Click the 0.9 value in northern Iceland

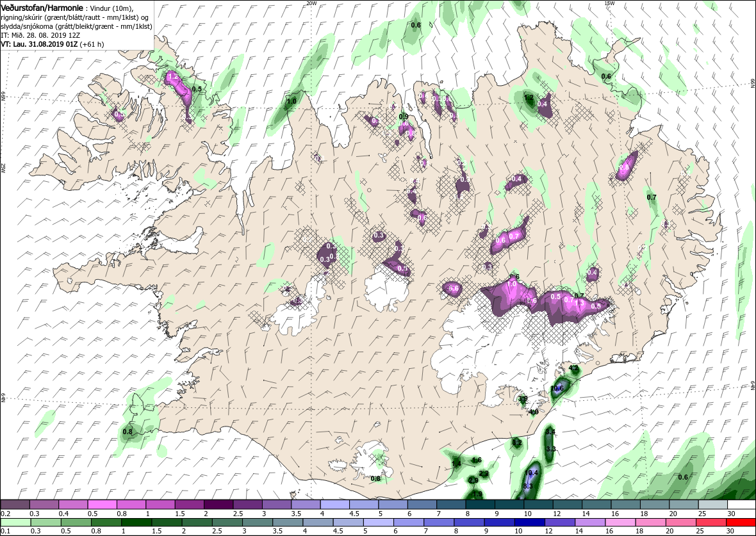[x=404, y=117]
